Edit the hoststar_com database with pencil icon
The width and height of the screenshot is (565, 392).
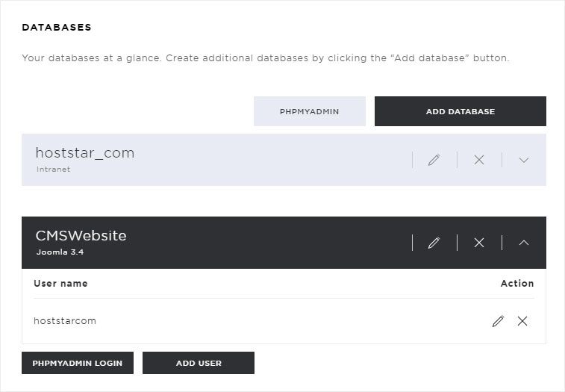434,160
